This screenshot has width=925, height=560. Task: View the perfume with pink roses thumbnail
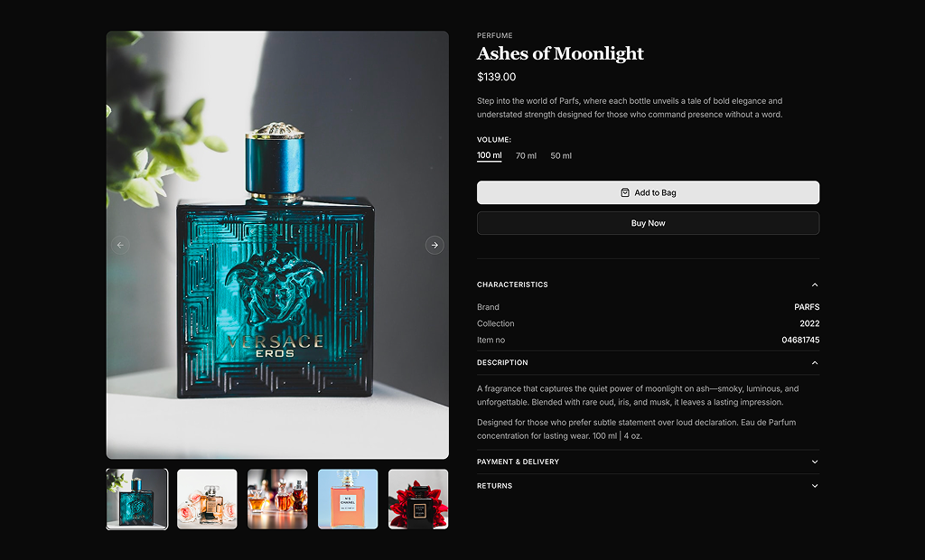(207, 499)
